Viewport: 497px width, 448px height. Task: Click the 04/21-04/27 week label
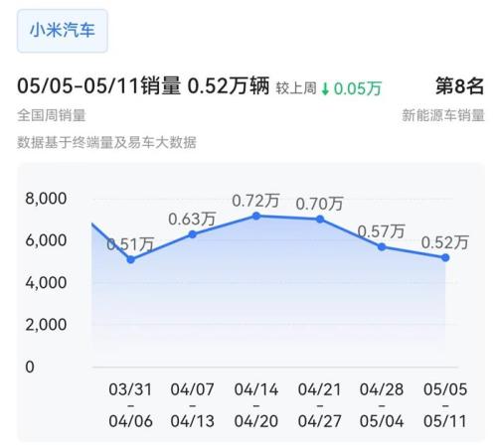coord(320,405)
